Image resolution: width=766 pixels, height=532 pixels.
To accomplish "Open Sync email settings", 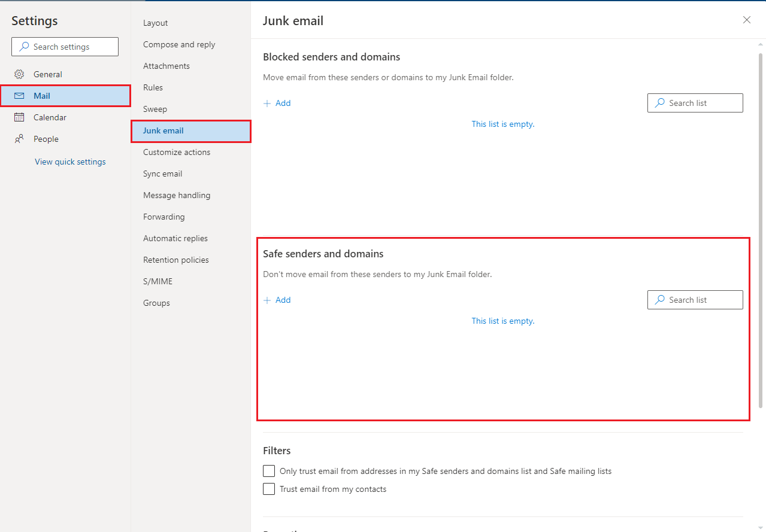I will coord(191,174).
